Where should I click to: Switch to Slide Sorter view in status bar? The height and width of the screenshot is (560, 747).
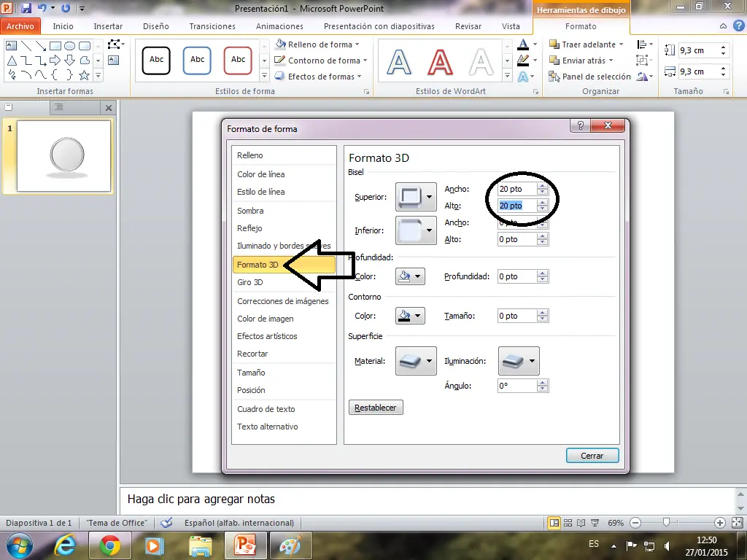[x=568, y=523]
